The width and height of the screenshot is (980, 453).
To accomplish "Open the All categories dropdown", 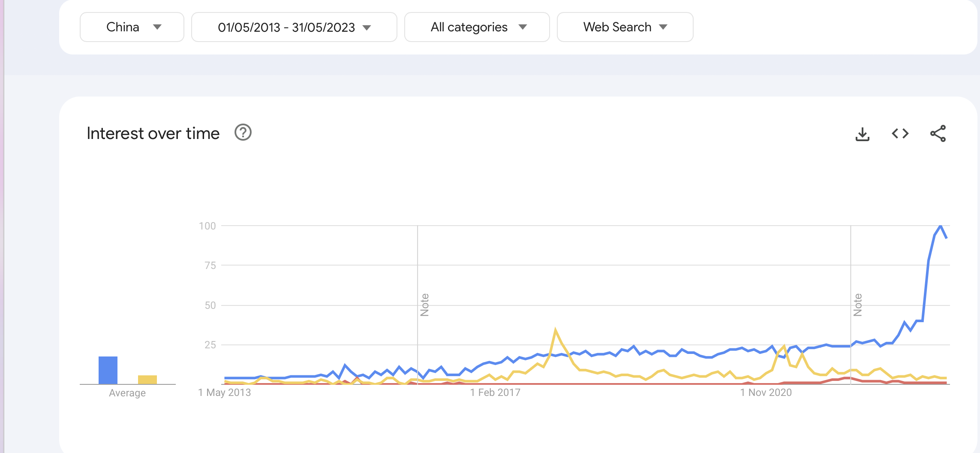I will coord(477,27).
